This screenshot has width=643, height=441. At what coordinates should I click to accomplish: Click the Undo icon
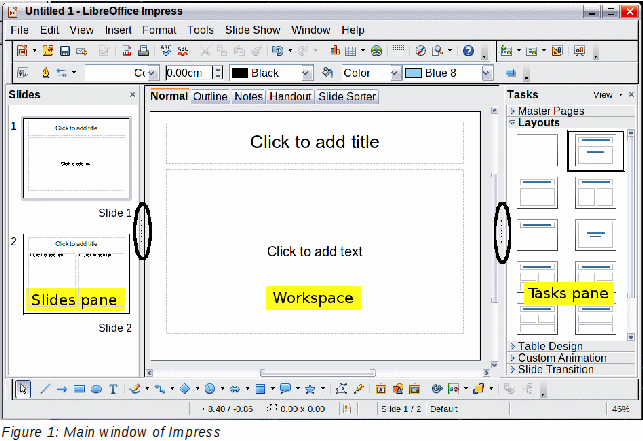tap(278, 50)
